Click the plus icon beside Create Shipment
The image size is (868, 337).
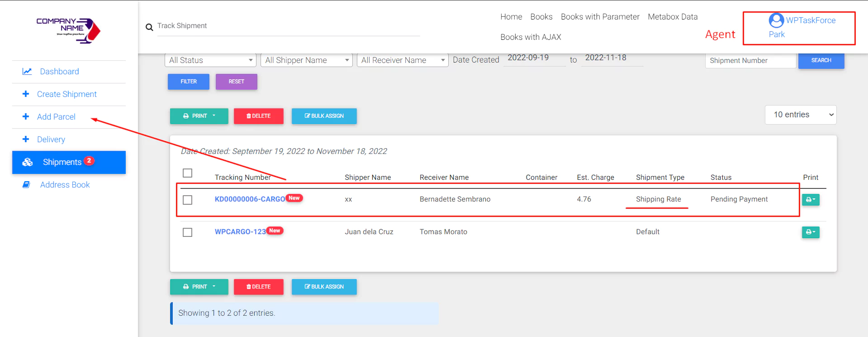(x=26, y=94)
